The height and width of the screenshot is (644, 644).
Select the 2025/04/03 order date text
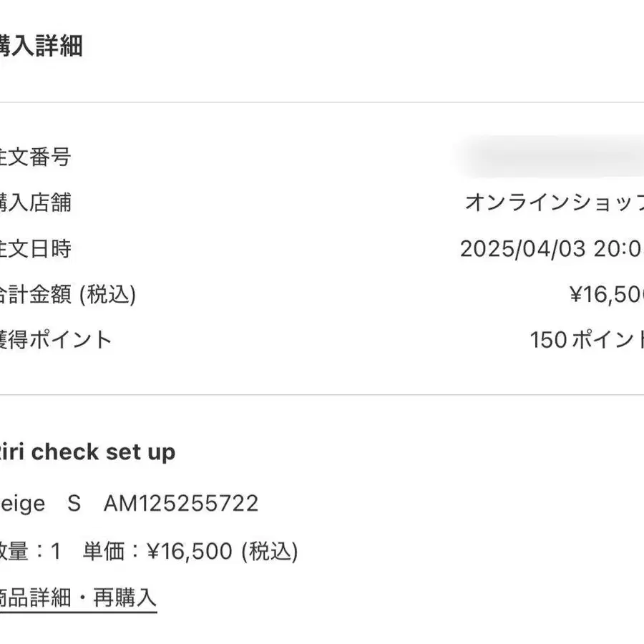pyautogui.click(x=523, y=249)
